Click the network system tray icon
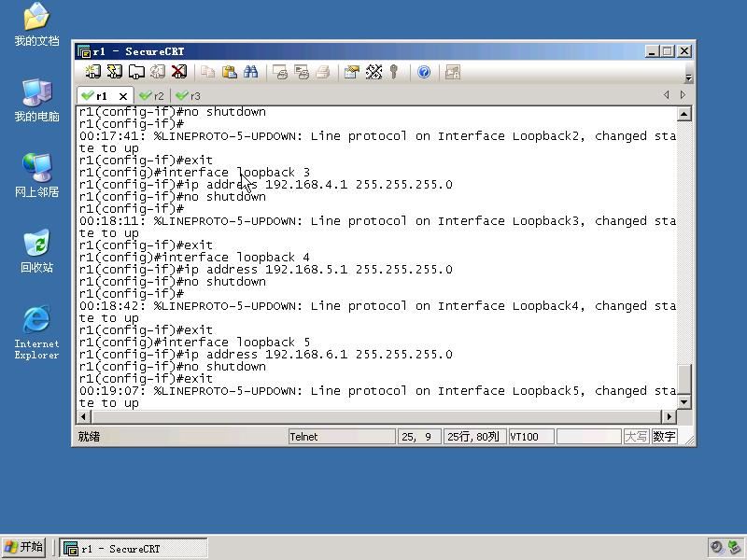This screenshot has height=560, width=747. tap(735, 548)
